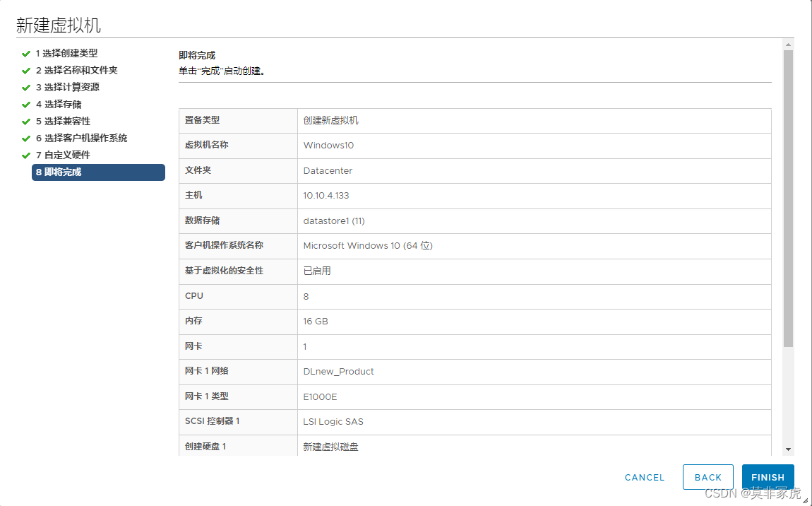Click the value datastore1 (11)
Viewport: 812px width, 506px height.
(334, 221)
